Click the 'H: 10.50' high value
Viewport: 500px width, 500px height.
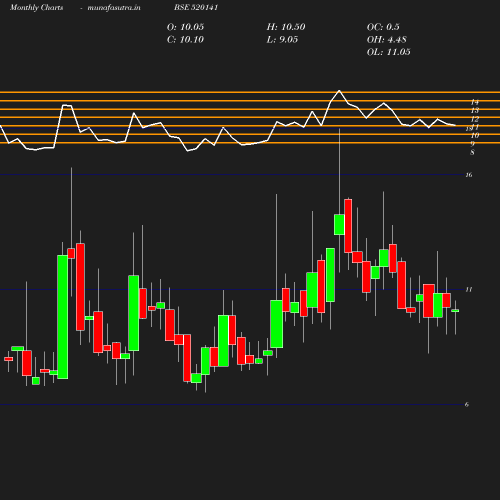click(286, 27)
